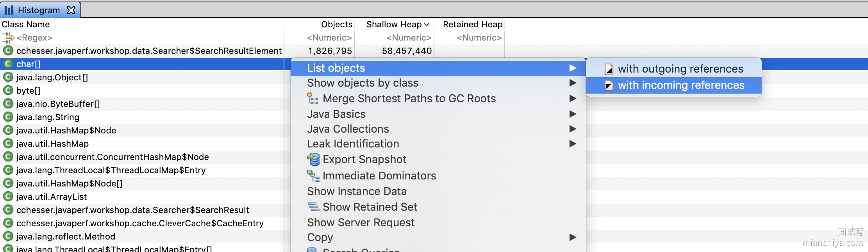Image resolution: width=868 pixels, height=252 pixels.
Task: Click the outgoing references document icon
Action: click(x=609, y=69)
